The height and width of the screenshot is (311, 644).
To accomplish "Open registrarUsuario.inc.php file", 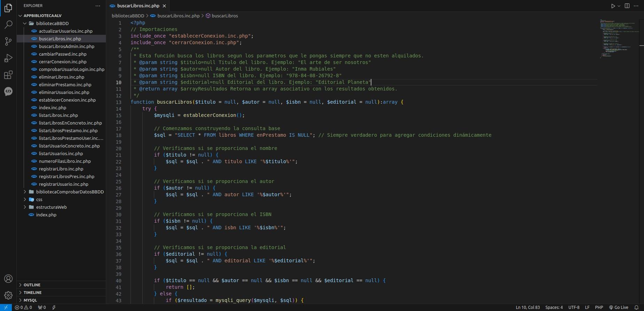I will [61, 184].
